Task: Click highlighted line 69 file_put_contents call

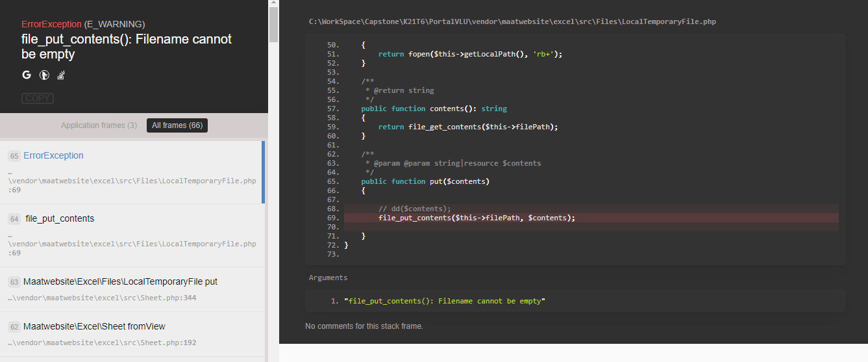Action: coord(477,218)
